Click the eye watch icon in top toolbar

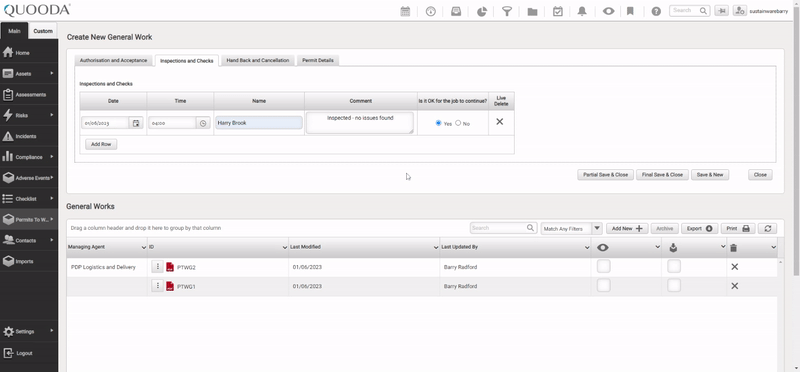coord(608,11)
